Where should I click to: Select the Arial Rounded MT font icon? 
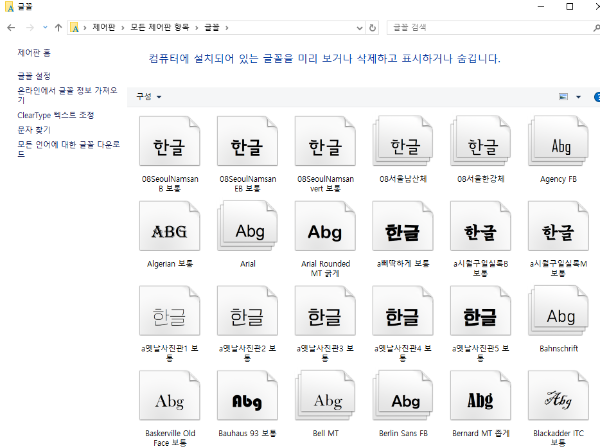pyautogui.click(x=325, y=226)
